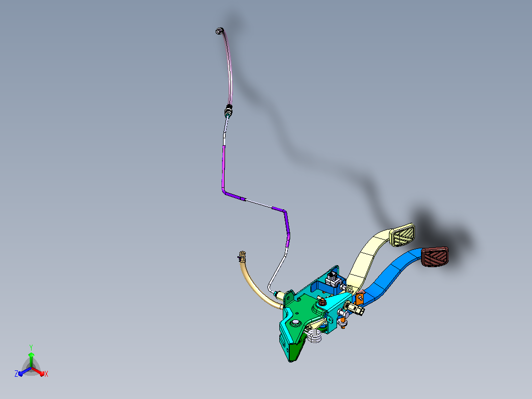Image resolution: width=532 pixels, height=399 pixels.
Task: Select the yellow pedal pad
Action: point(403,234)
